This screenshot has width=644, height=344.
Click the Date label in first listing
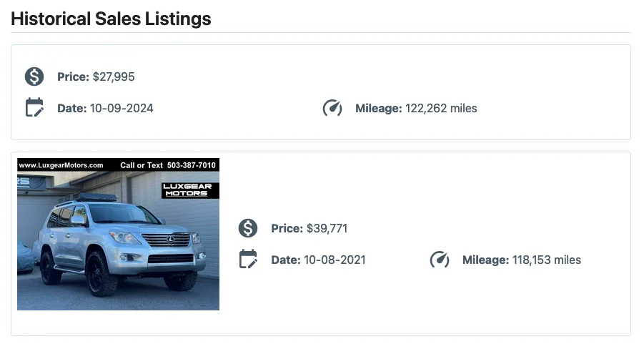click(x=72, y=109)
